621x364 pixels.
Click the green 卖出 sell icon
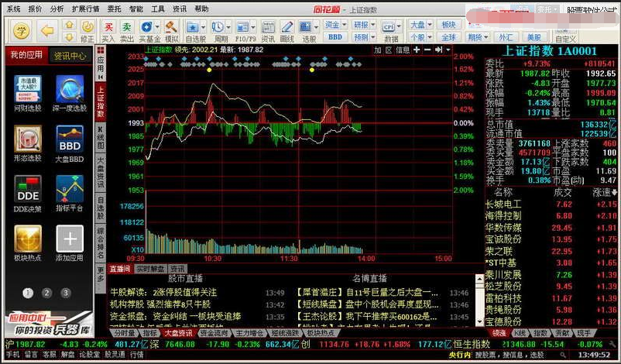[127, 31]
